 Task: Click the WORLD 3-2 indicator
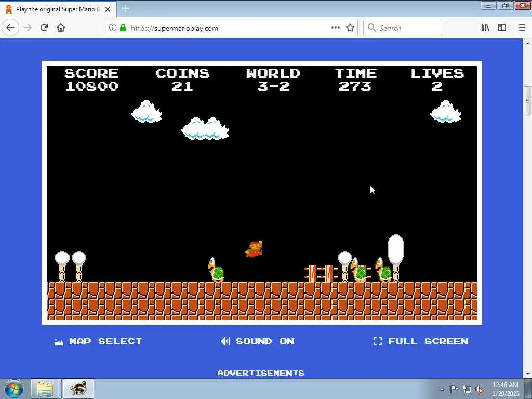273,79
